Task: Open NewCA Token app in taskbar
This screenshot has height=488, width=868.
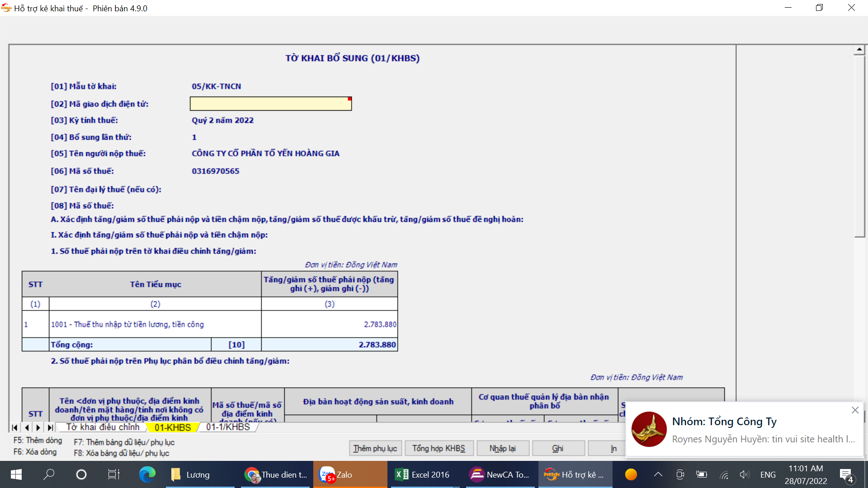Action: tap(499, 474)
